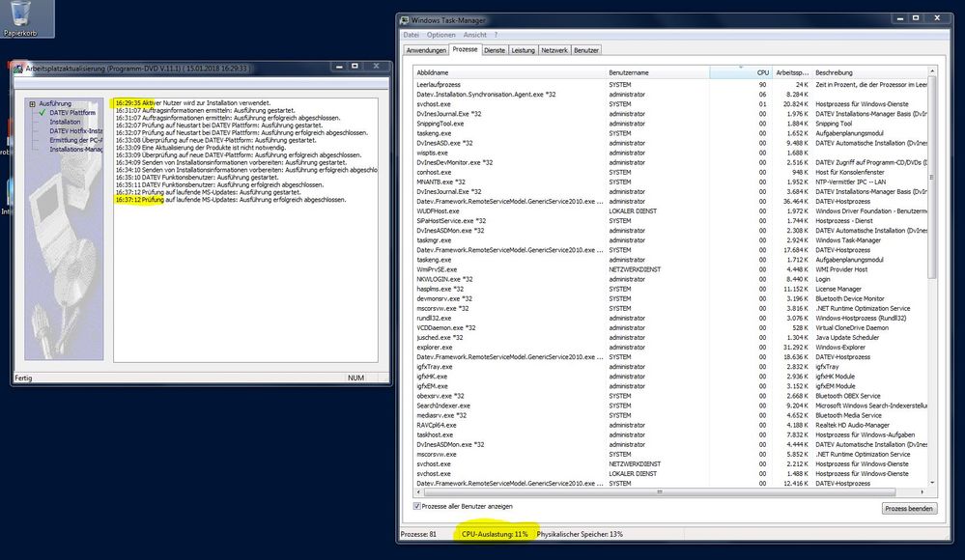
Task: Click the Arbeitsplatzaktualisierung title bar icon
Action: coord(18,69)
